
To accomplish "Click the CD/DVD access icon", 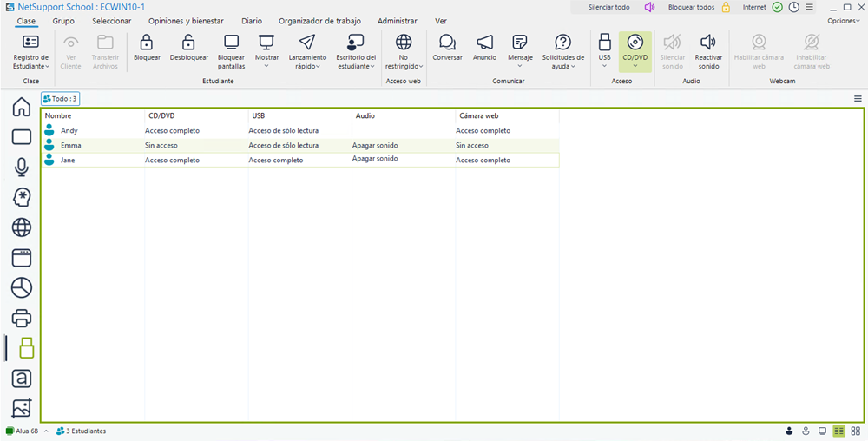I will coord(635,42).
